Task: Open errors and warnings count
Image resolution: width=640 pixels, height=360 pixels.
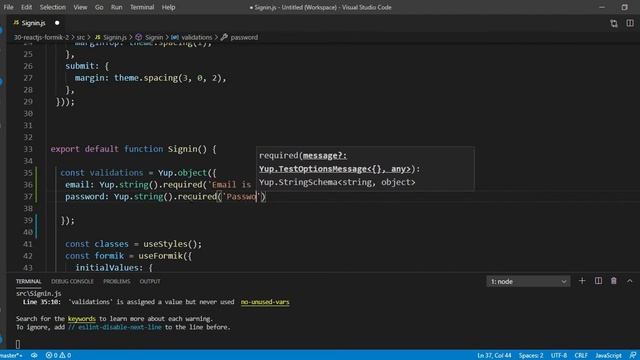Action: pos(58,355)
